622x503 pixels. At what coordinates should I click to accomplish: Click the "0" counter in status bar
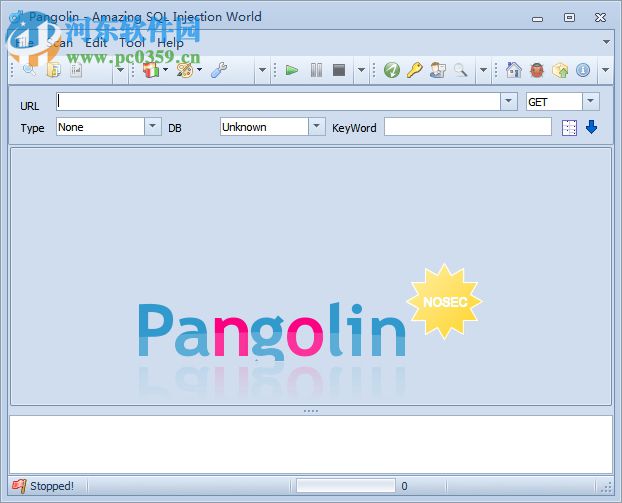(404, 486)
